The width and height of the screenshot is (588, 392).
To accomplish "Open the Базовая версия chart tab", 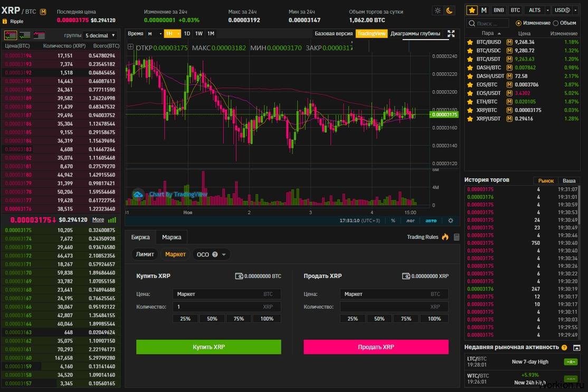I will click(x=334, y=34).
